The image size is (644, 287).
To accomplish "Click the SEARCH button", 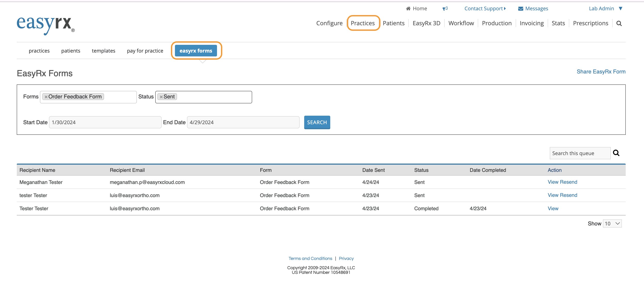I will (317, 122).
